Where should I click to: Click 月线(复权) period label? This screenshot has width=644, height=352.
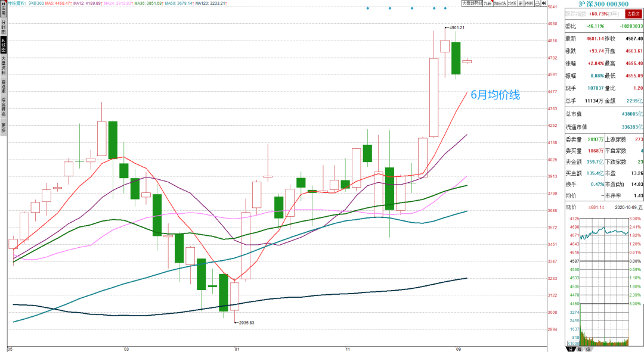tap(17, 4)
